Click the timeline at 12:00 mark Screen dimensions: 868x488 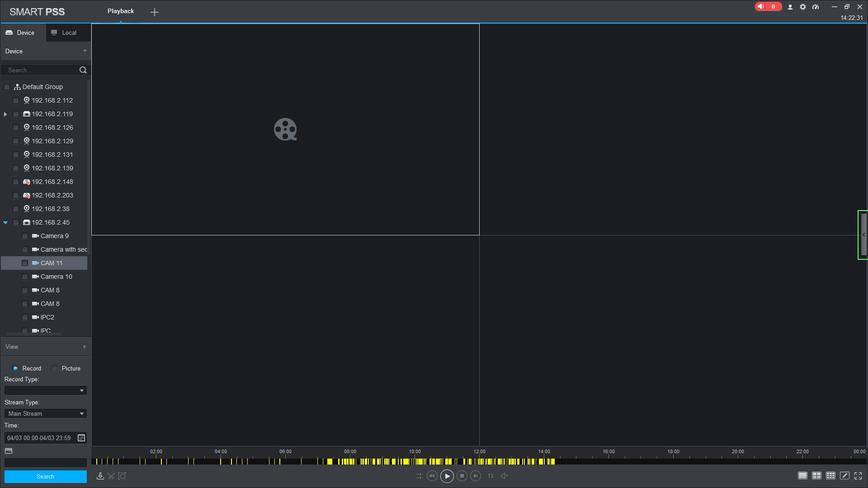[x=479, y=461]
